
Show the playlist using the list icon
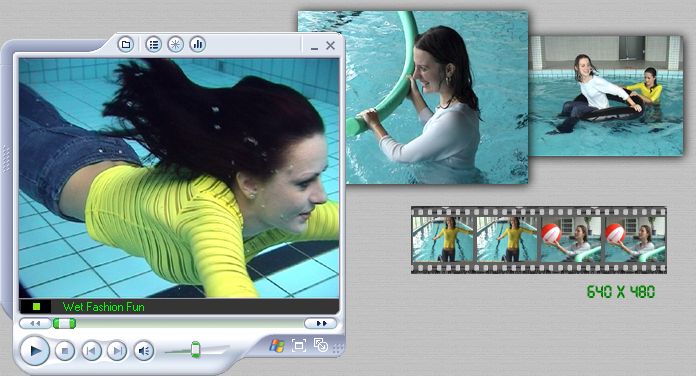(x=154, y=44)
